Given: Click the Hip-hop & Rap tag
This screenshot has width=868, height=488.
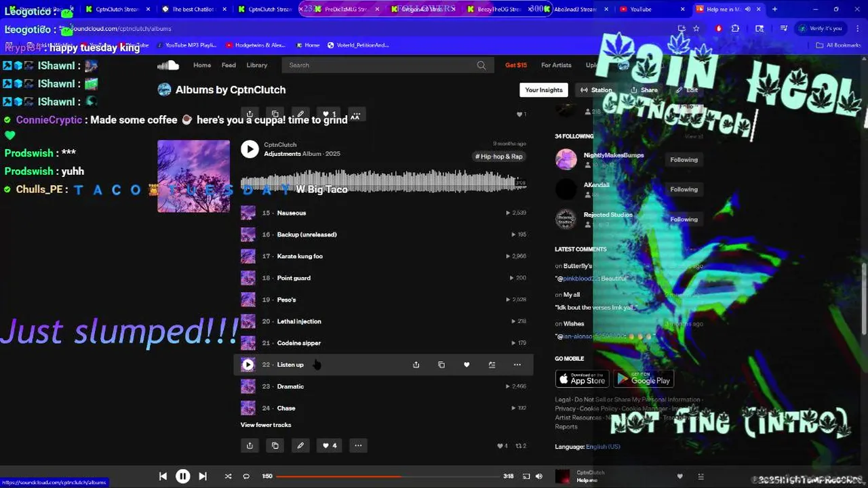Looking at the screenshot, I should [x=499, y=157].
